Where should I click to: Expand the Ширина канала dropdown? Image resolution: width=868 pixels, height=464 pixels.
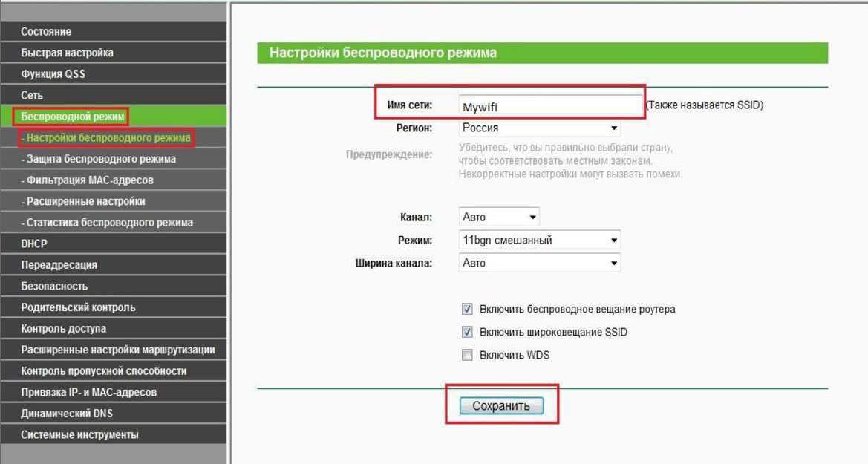[539, 264]
